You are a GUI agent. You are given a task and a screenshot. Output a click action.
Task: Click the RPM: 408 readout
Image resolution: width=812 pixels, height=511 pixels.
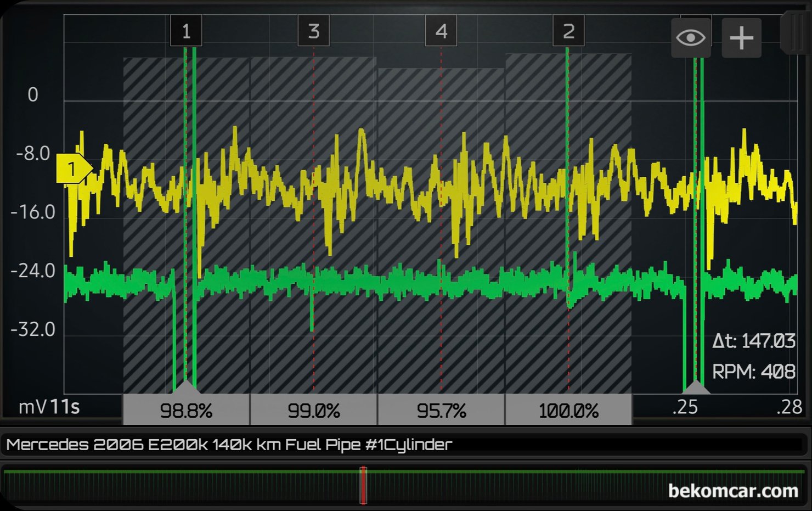(753, 372)
